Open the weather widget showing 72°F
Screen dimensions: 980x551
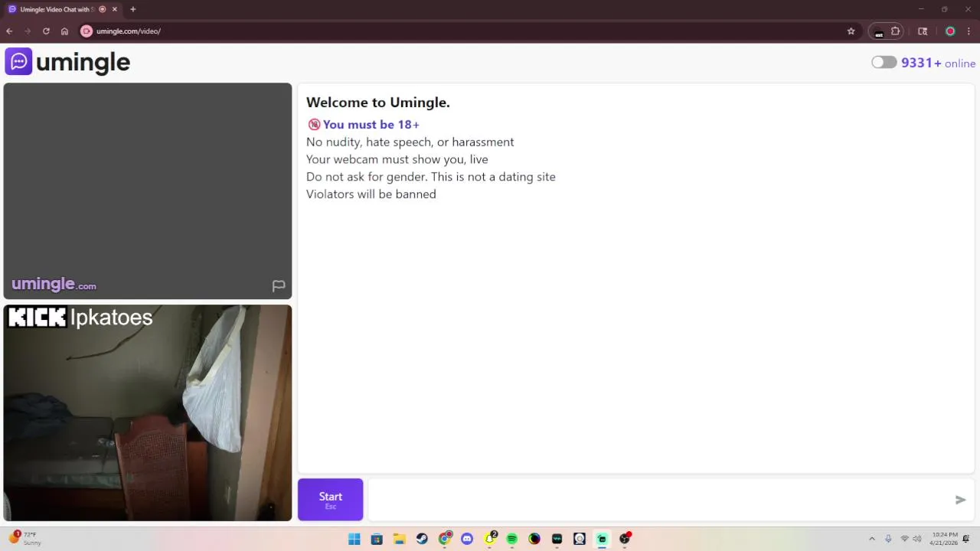coord(26,538)
